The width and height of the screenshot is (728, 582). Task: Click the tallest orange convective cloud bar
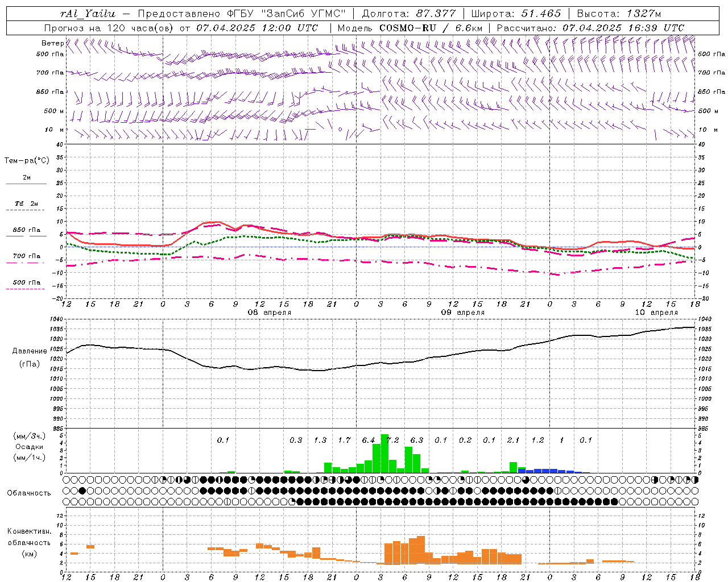pyautogui.click(x=421, y=550)
